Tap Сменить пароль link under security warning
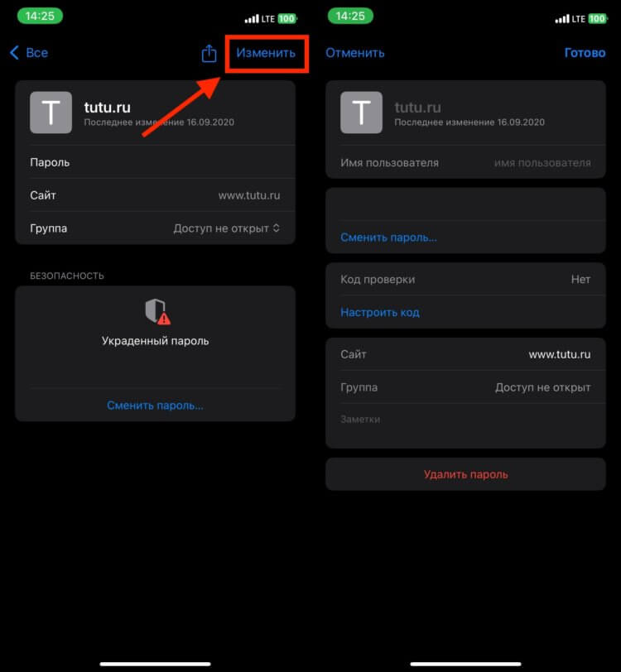 (x=155, y=406)
